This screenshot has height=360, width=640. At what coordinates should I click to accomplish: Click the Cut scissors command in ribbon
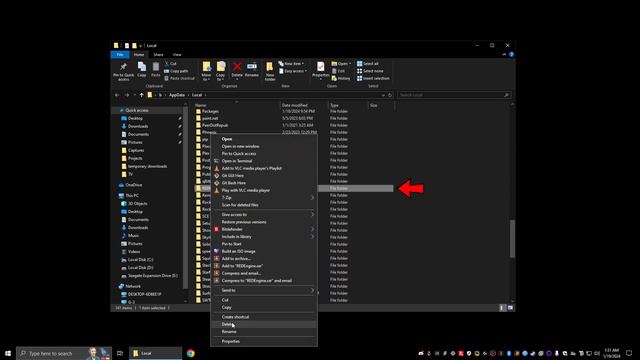coord(171,64)
